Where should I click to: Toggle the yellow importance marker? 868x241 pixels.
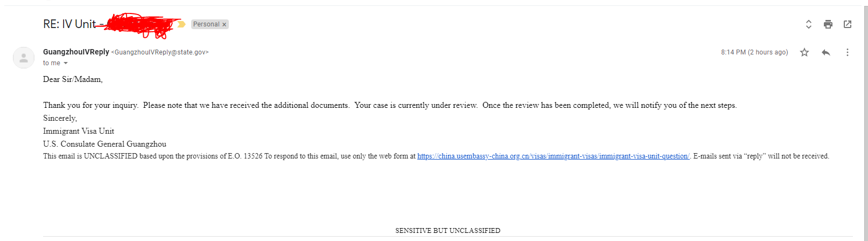tap(181, 24)
